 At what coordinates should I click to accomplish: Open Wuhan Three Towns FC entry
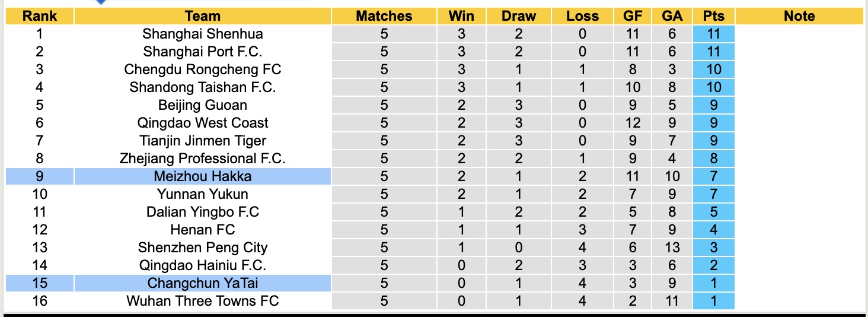coord(202,301)
